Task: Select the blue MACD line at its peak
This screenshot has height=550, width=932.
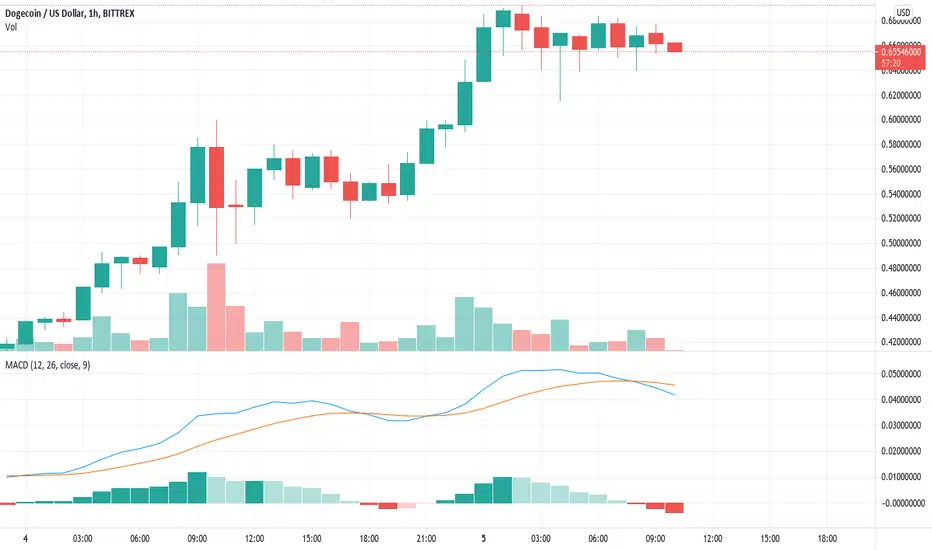Action: (x=558, y=369)
